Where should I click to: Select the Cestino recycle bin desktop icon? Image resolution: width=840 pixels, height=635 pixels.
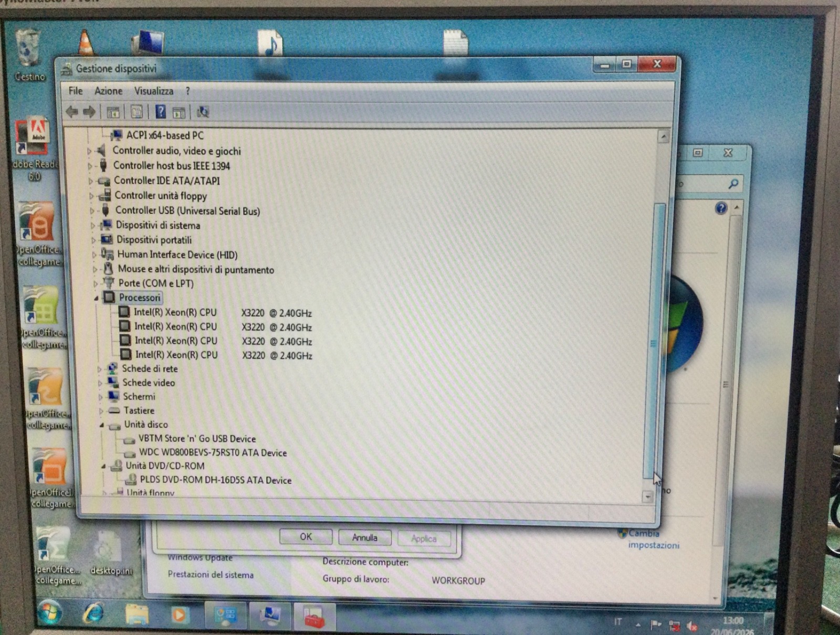pos(29,55)
